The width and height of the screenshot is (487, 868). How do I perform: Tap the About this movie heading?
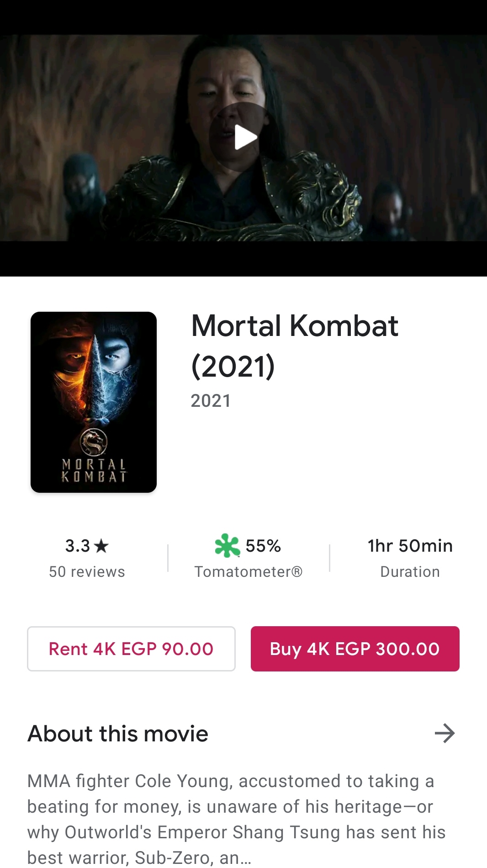coord(118,734)
